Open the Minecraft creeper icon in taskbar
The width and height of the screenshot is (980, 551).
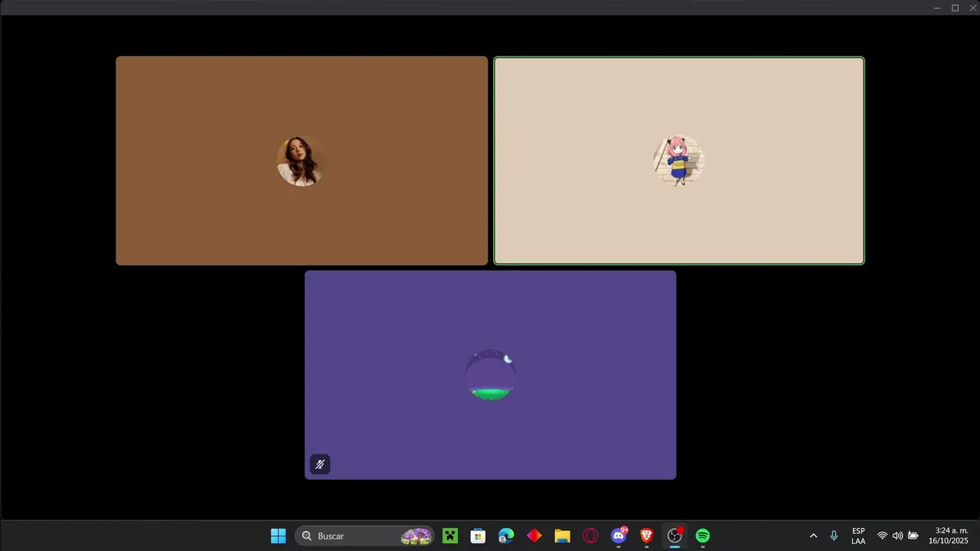tap(450, 536)
